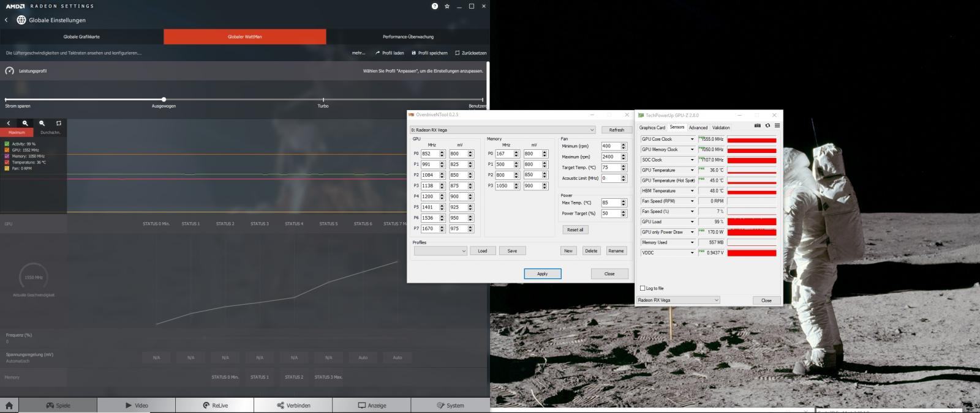Toggle the Activity legend checkbox
980x413 pixels.
pyautogui.click(x=7, y=144)
